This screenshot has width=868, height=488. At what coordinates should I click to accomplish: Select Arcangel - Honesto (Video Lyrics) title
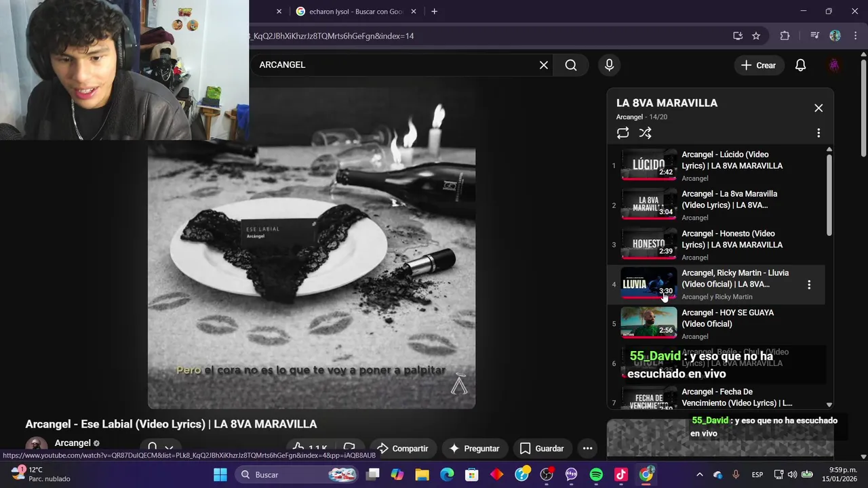tap(732, 239)
